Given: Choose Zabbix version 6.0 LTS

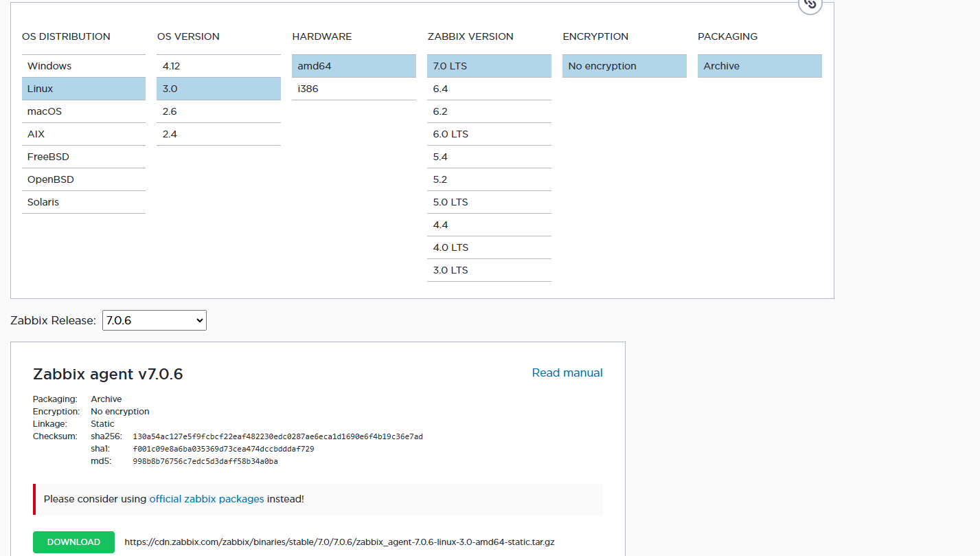Looking at the screenshot, I should [489, 134].
